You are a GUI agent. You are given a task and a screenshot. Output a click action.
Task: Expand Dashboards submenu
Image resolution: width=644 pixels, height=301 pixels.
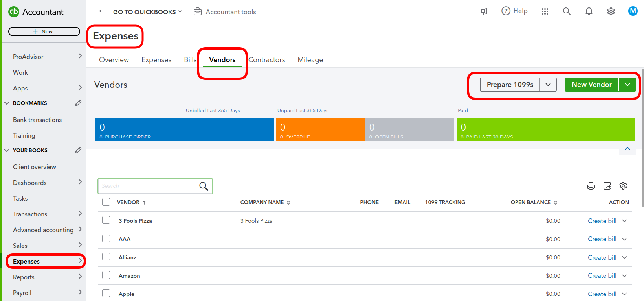80,182
